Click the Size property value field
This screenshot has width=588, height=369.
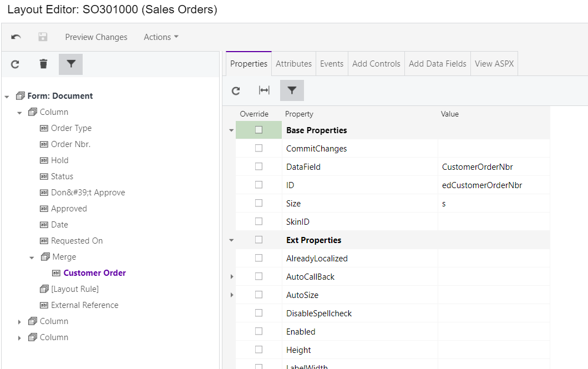pyautogui.click(x=493, y=204)
